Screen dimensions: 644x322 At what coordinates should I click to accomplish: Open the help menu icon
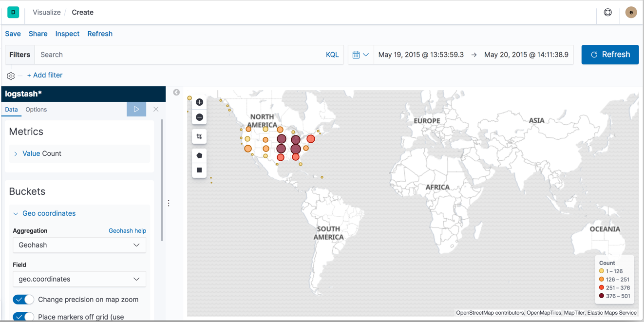click(608, 12)
